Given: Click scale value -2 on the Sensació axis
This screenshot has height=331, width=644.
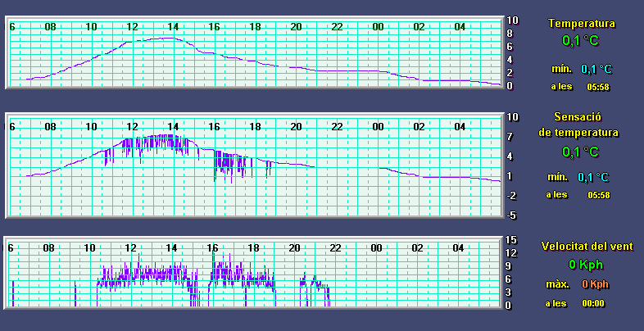Looking at the screenshot, I should click(x=512, y=196).
